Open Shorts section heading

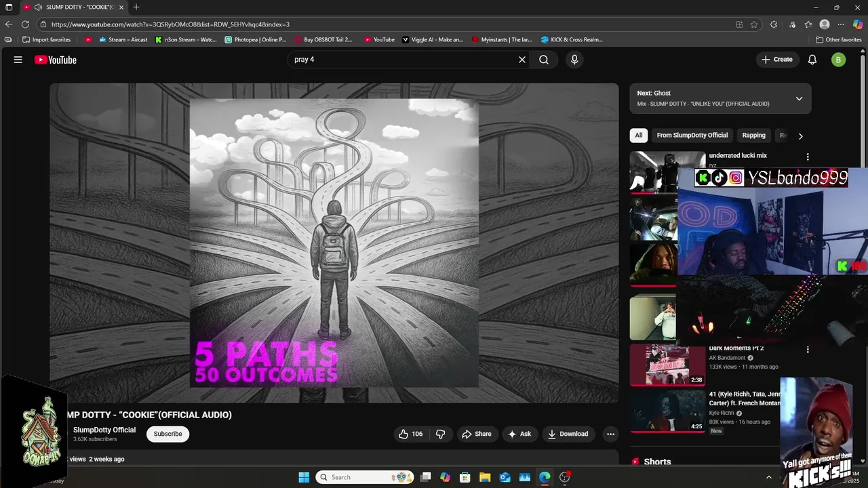coord(657,462)
